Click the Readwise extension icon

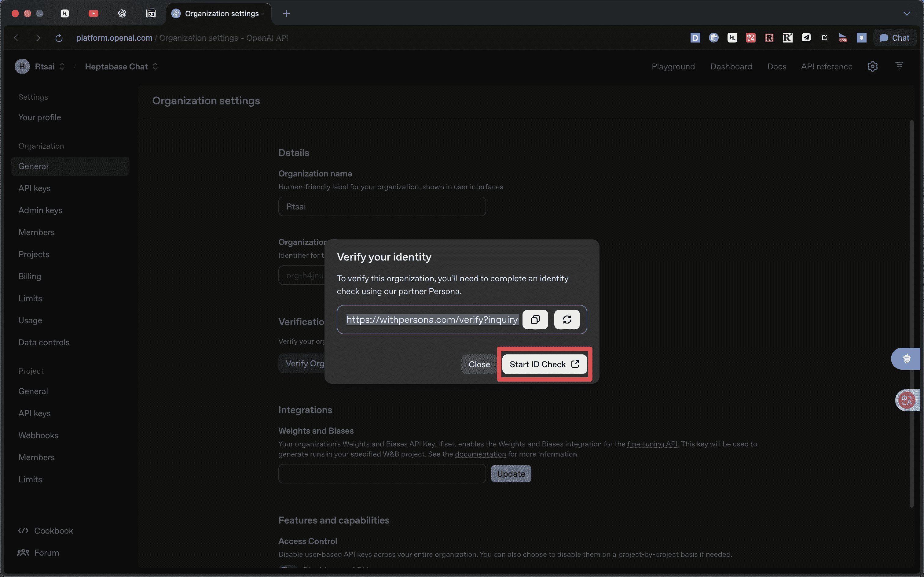tap(769, 37)
